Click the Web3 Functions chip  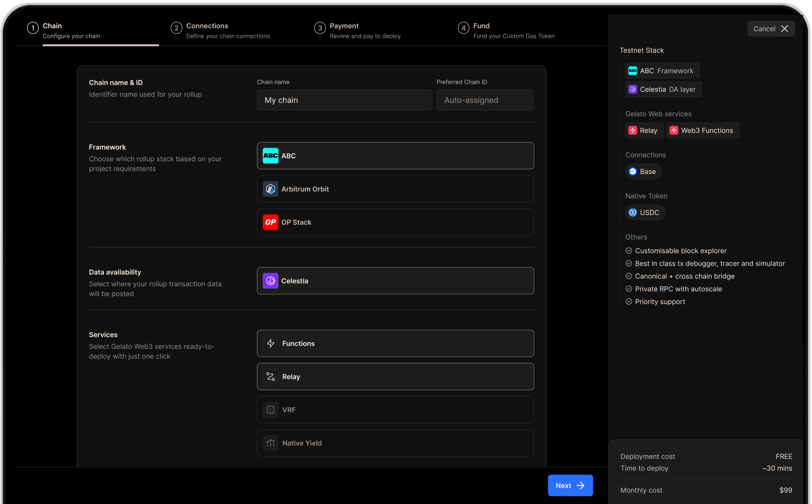point(702,131)
